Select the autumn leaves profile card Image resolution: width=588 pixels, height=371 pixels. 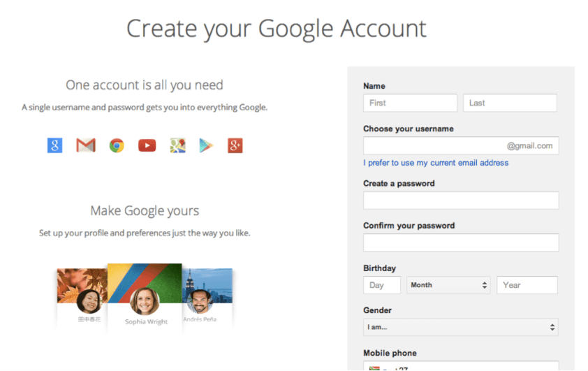tap(82, 296)
